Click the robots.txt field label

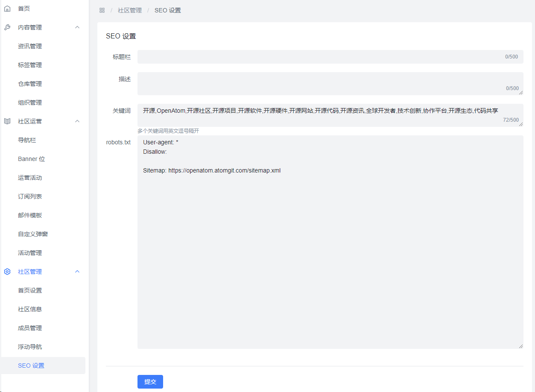[118, 142]
